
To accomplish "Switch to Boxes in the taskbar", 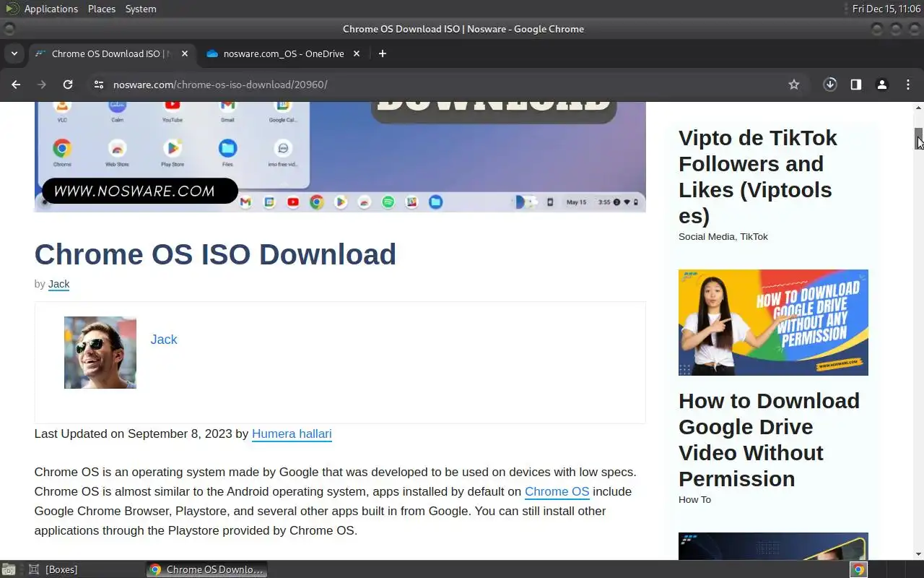I will pyautogui.click(x=54, y=569).
